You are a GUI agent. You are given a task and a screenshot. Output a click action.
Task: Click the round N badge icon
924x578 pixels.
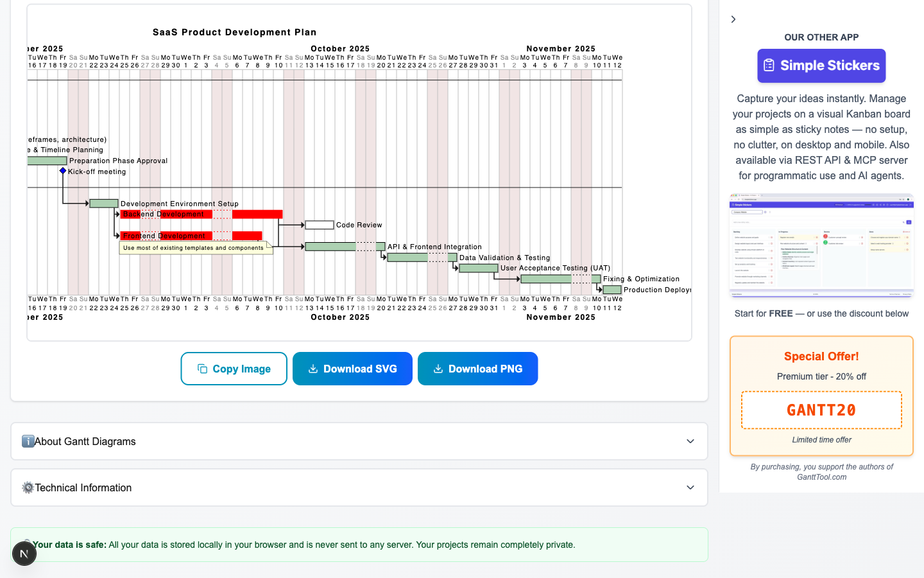pos(24,554)
